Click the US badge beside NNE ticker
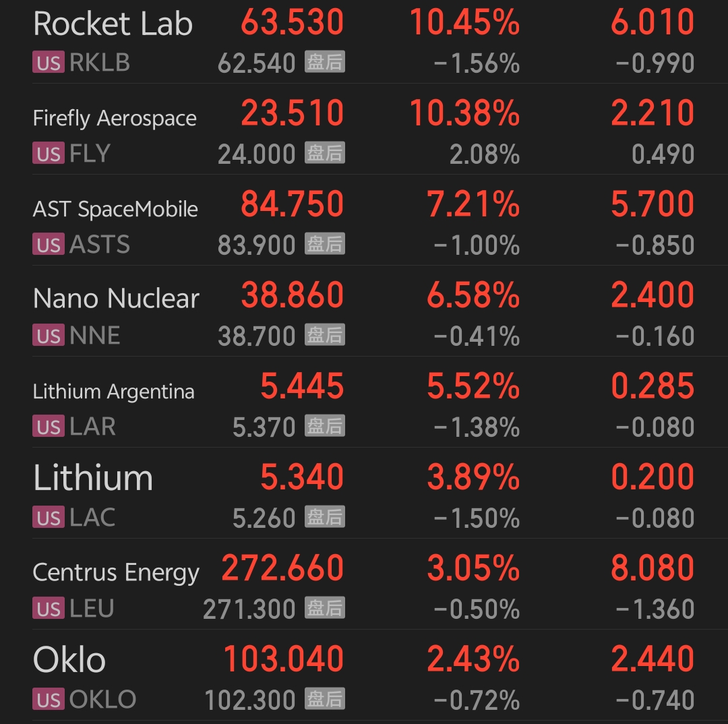Viewport: 728px width, 724px height. point(49,335)
